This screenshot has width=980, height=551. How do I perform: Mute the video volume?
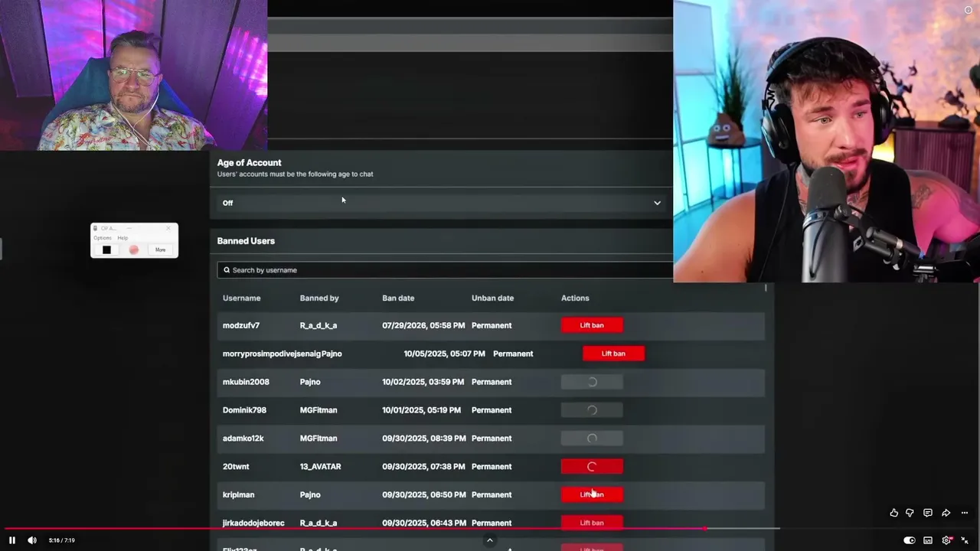click(x=32, y=540)
